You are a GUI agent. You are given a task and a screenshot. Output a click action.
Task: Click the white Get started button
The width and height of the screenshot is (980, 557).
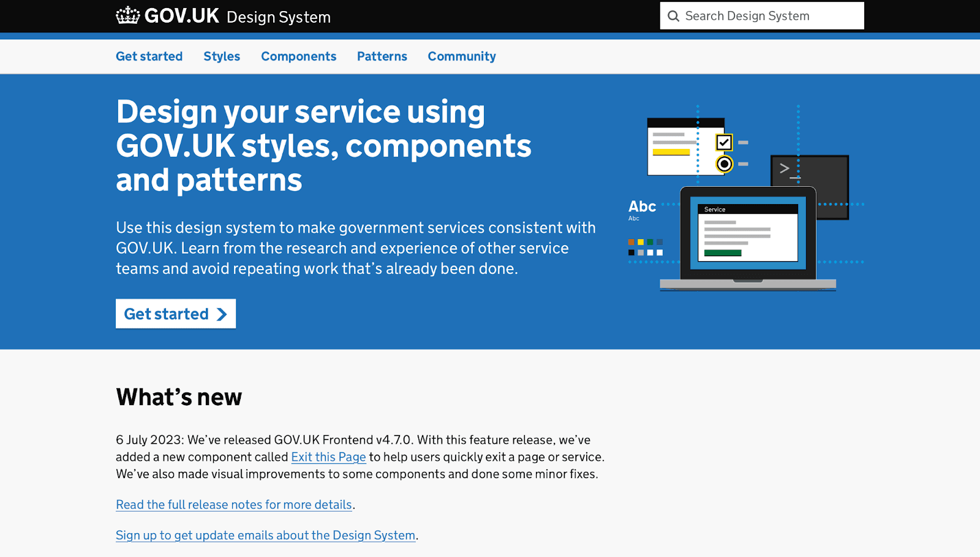(176, 314)
